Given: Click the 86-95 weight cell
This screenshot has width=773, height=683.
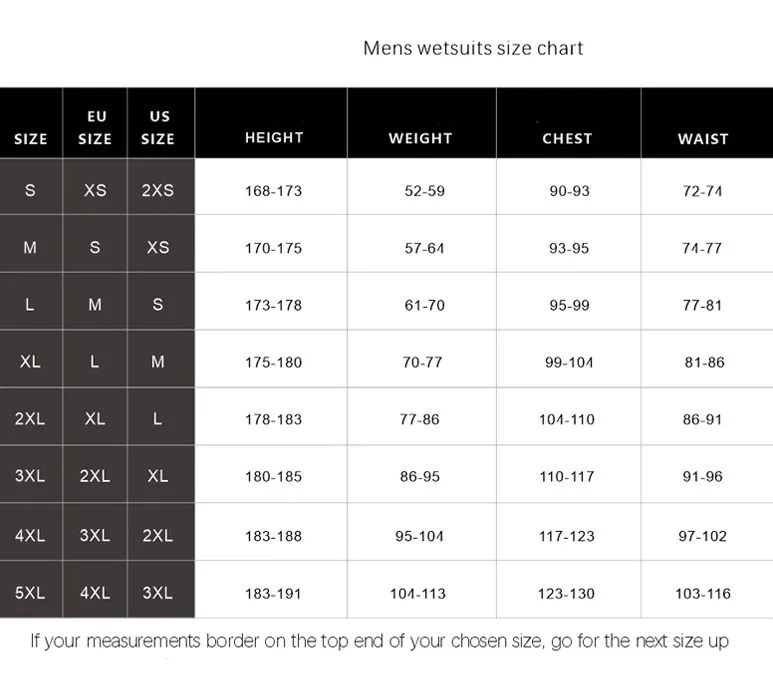Looking at the screenshot, I should [x=420, y=477].
